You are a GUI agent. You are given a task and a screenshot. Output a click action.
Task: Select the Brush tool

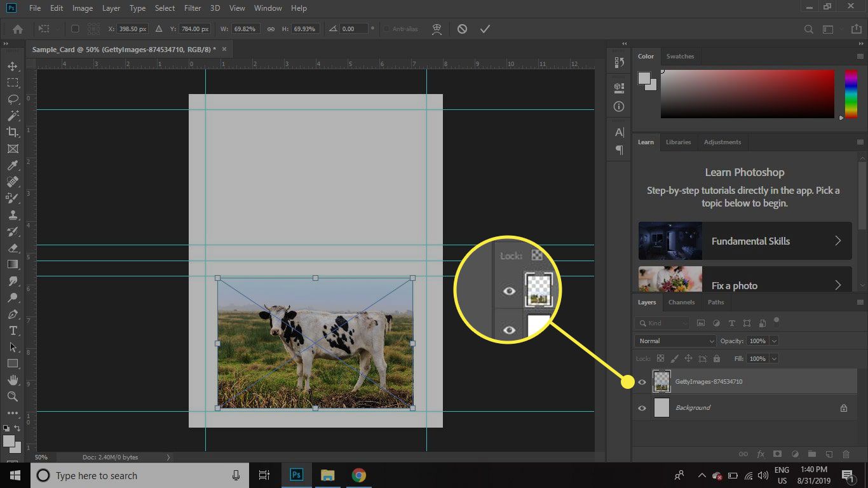point(13,198)
